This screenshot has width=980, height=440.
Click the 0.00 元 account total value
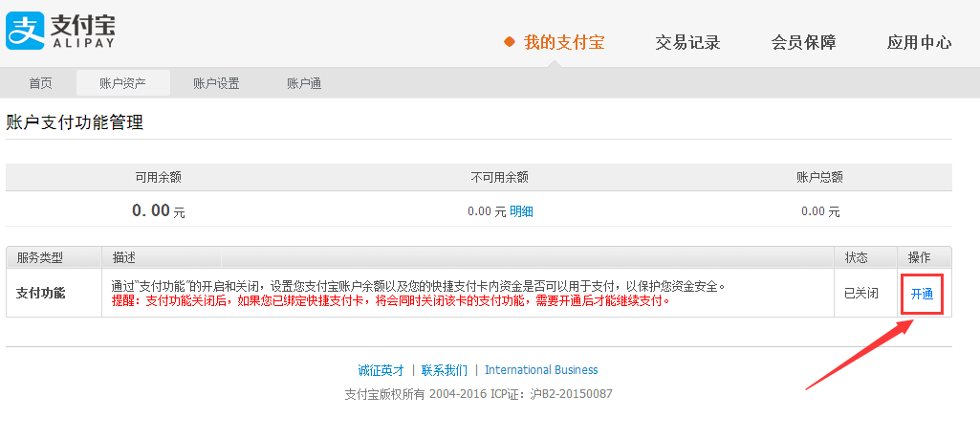(x=820, y=211)
